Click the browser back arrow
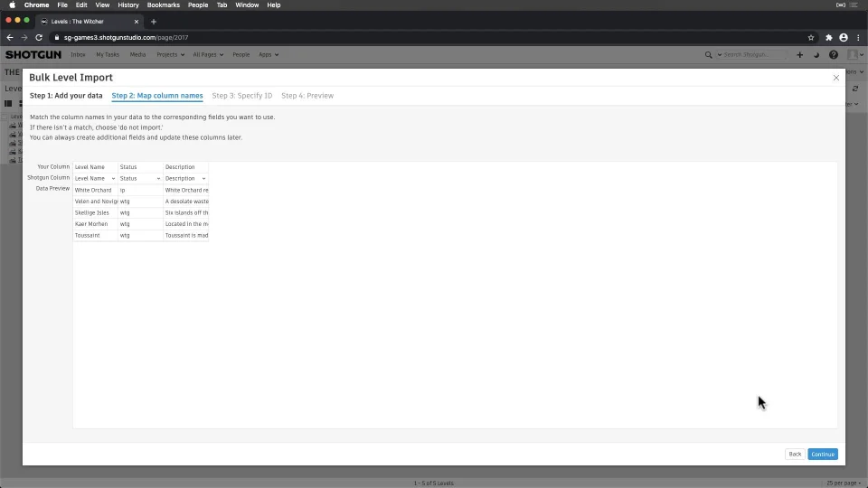Screen dimensions: 868x488 coord(9,38)
